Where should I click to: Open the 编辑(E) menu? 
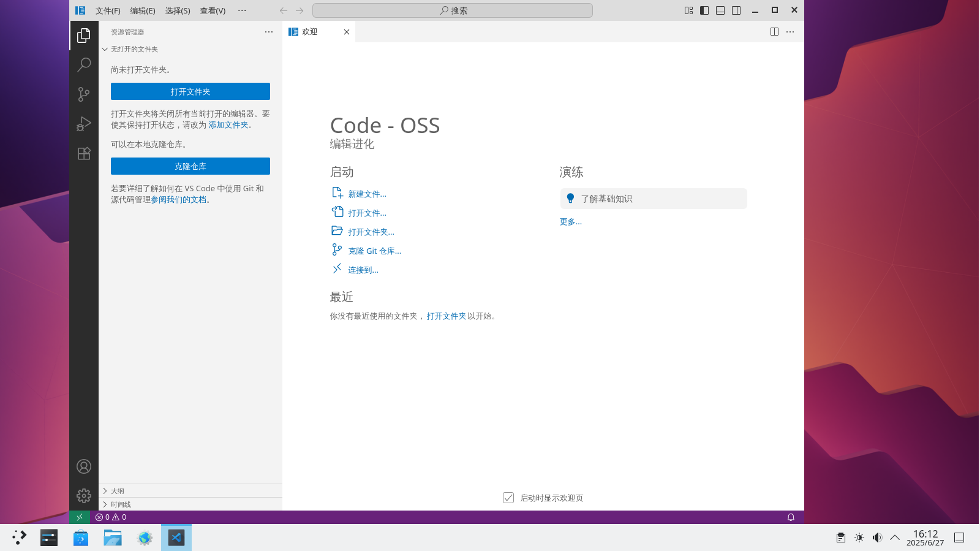pyautogui.click(x=143, y=10)
